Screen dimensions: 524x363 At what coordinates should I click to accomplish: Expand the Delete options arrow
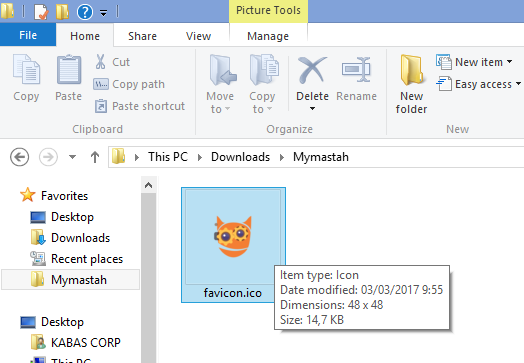tap(312, 108)
